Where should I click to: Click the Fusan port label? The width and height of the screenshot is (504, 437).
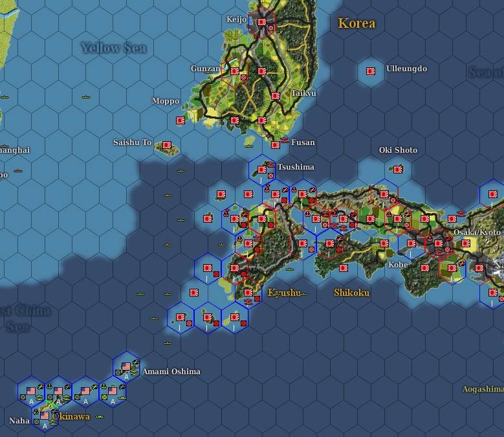pyautogui.click(x=303, y=142)
